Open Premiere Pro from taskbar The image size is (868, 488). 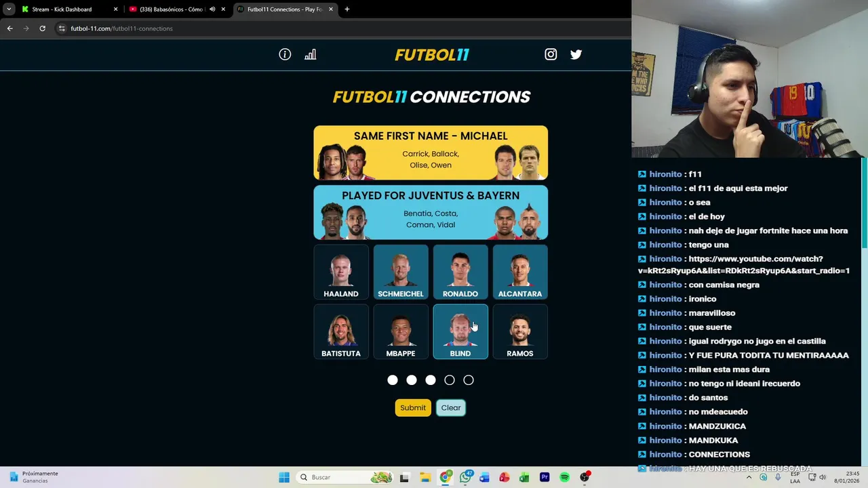pos(545,477)
